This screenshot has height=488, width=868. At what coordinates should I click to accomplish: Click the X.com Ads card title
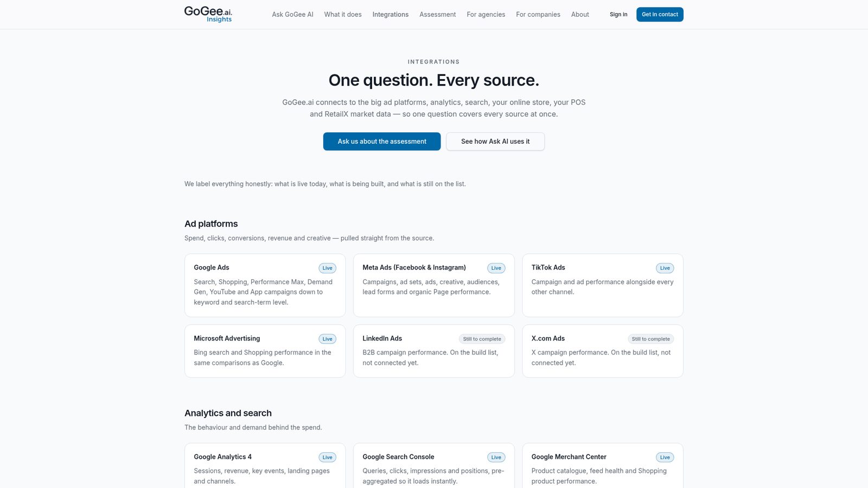point(548,338)
